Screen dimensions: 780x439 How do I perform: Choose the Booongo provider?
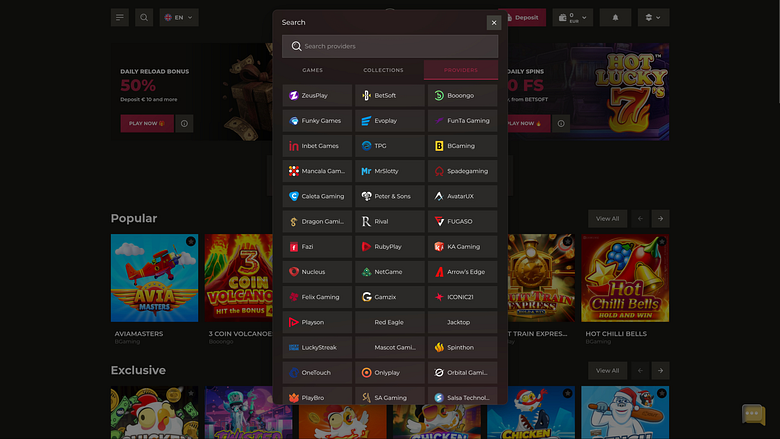coord(462,95)
